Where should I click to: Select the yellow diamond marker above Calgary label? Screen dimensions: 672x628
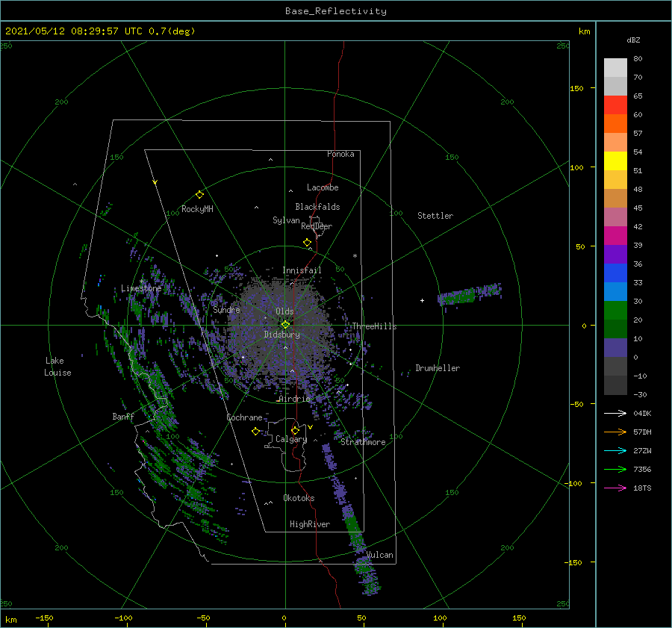point(295,430)
